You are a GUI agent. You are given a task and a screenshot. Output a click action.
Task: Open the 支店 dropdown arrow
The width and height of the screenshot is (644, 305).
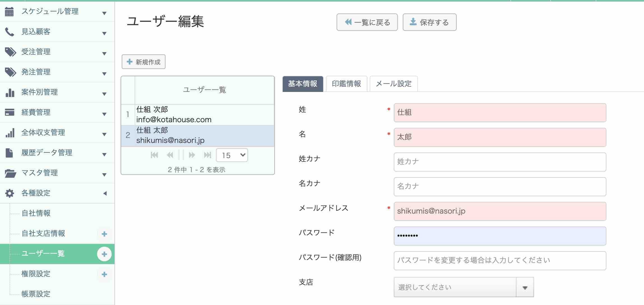click(x=525, y=287)
